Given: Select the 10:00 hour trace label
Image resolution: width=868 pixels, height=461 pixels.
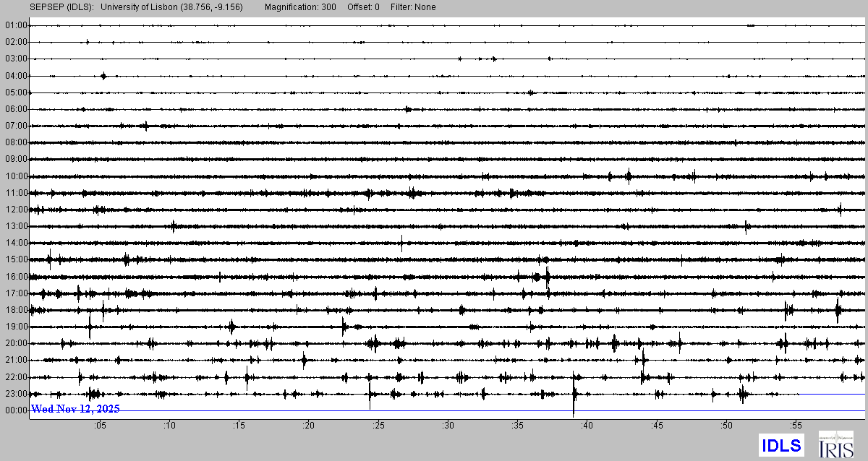Looking at the screenshot, I should (x=16, y=176).
